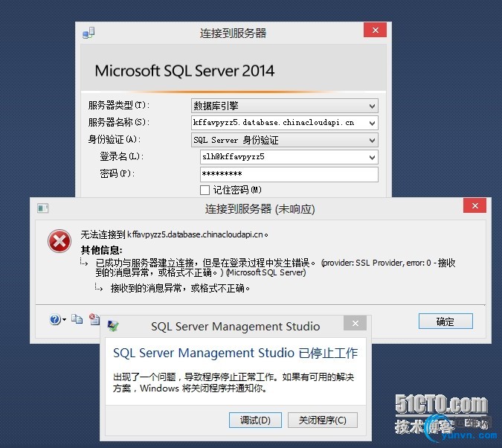Click the 无法连接到 error message text
Viewport: 502px width, 448px height.
pyautogui.click(x=174, y=234)
